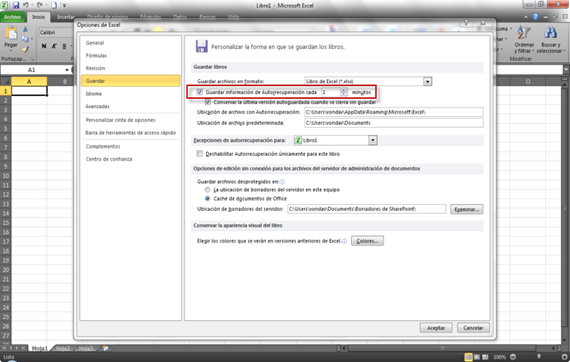Click the zoom out minus button
570x362 pixels.
[x=513, y=357]
